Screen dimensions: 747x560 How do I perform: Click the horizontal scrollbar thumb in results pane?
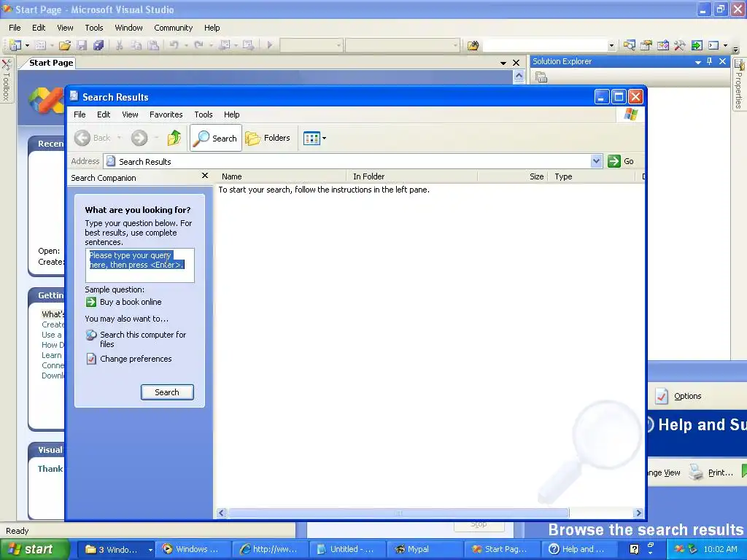(x=399, y=513)
